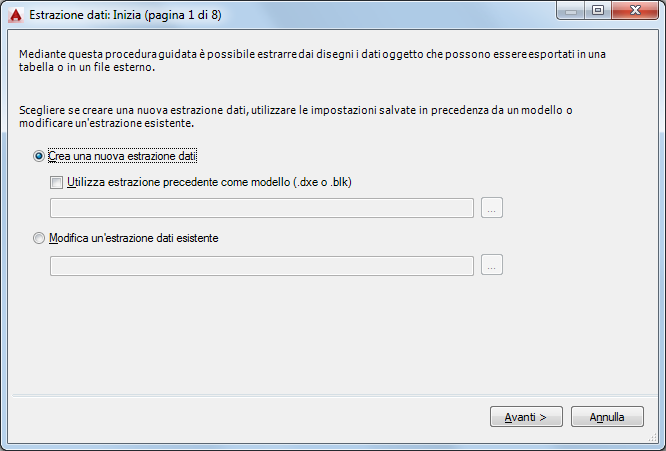
Task: Click the AutoCAD logo in title bar
Action: (x=15, y=14)
